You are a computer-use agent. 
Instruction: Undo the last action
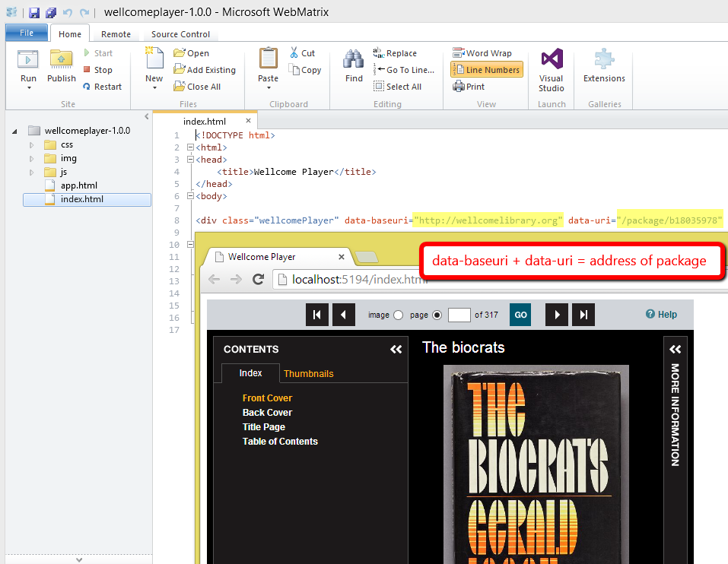tap(68, 12)
